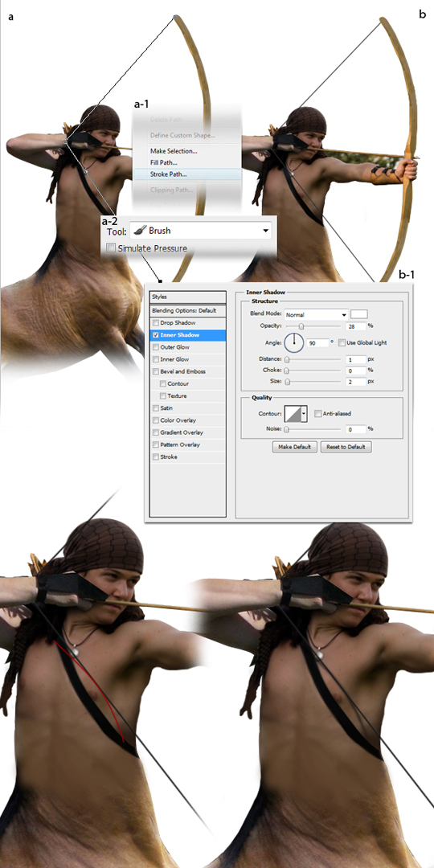
Task: Uncheck the Inner Shadow checkbox
Action: click(x=156, y=335)
